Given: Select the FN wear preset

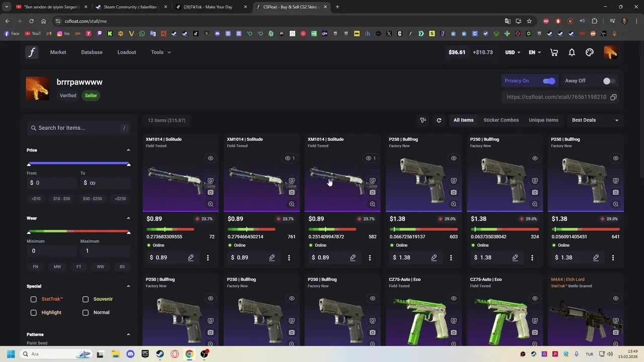Looking at the screenshot, I should pos(35,267).
